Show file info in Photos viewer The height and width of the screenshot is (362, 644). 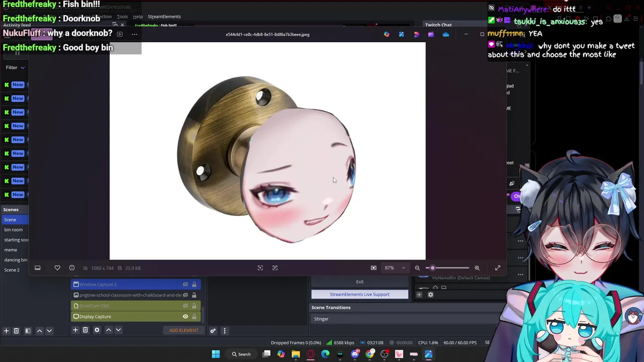72,268
